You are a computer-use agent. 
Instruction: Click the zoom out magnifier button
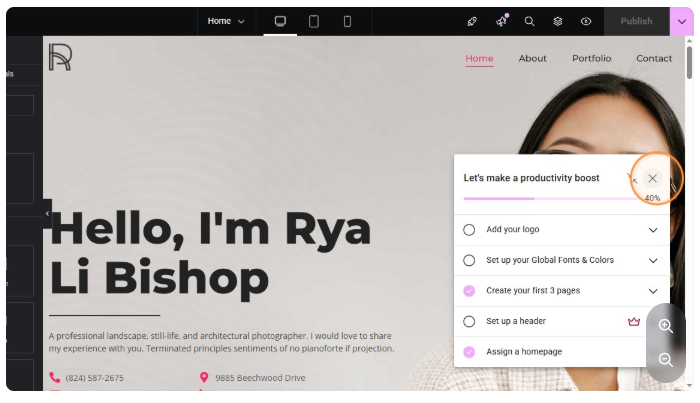665,360
